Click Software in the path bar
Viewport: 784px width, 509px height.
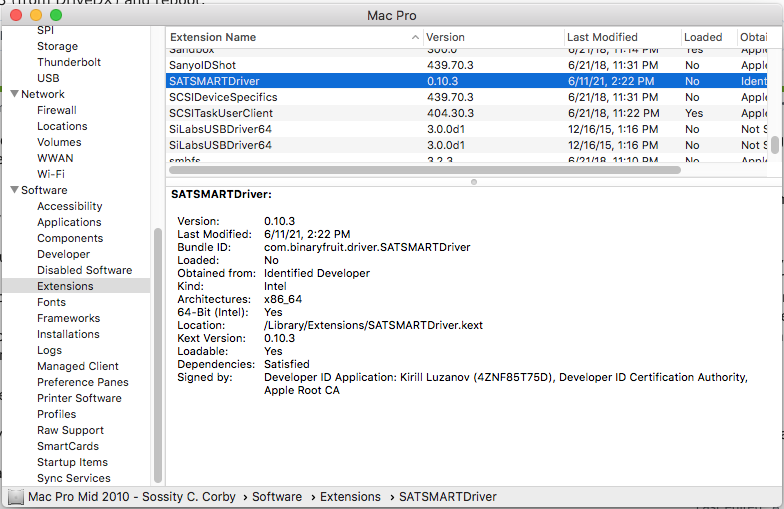tap(277, 497)
